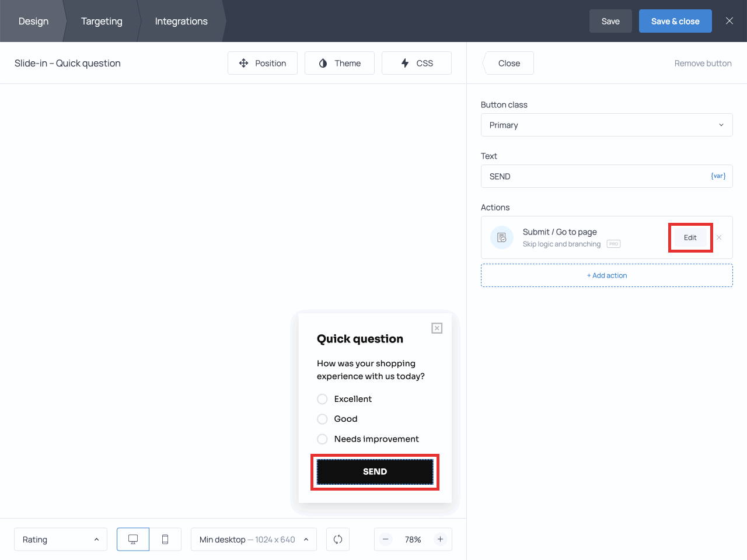
Task: Decrease zoom using the minus control
Action: [386, 539]
